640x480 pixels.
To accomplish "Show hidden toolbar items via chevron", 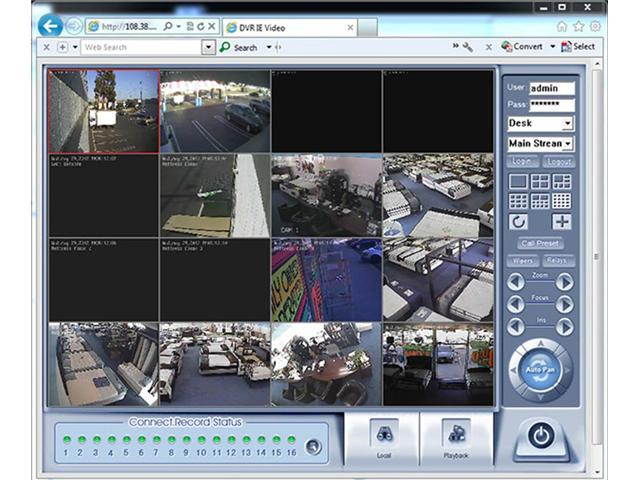I will click(456, 46).
